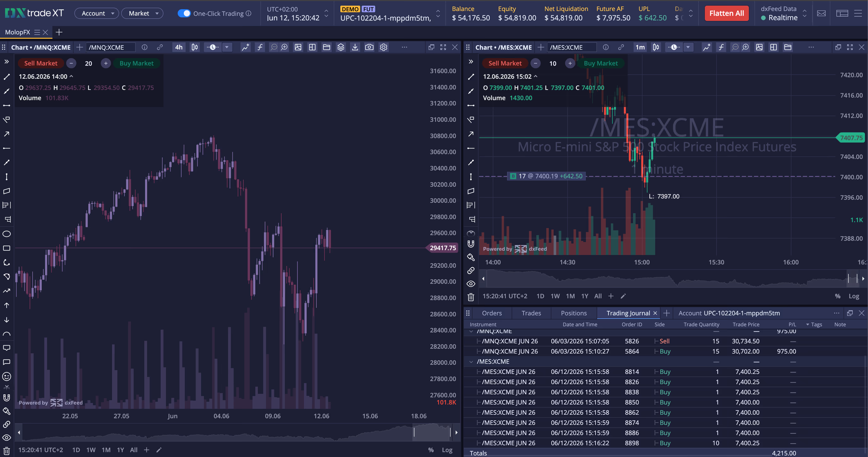868x457 pixels.
Task: Delete drawings with MNQ sidebar trash icon
Action: [6, 451]
